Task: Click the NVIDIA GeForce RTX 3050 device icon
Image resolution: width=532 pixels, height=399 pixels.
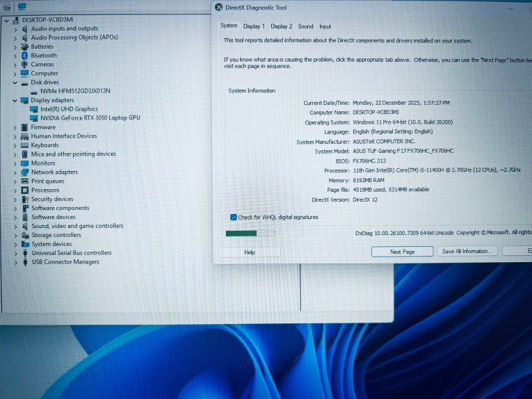Action: (x=34, y=118)
